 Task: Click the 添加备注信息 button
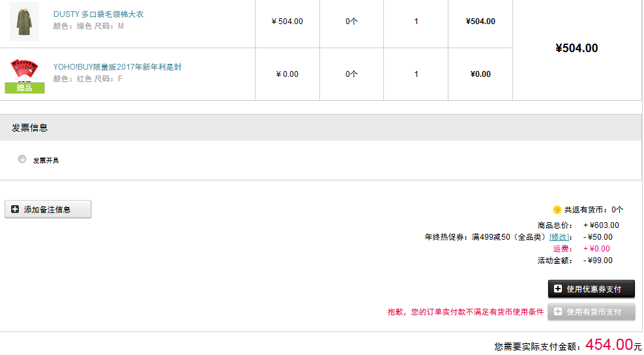tap(48, 209)
